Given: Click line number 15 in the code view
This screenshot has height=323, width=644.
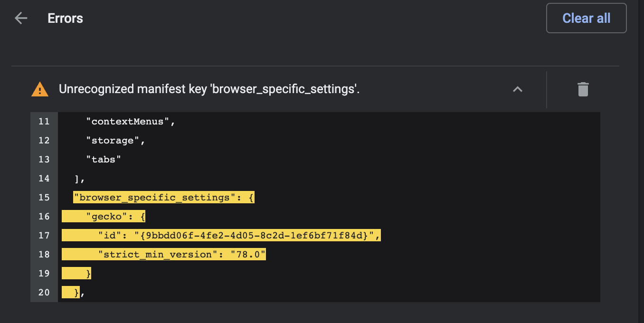Looking at the screenshot, I should pyautogui.click(x=44, y=197).
